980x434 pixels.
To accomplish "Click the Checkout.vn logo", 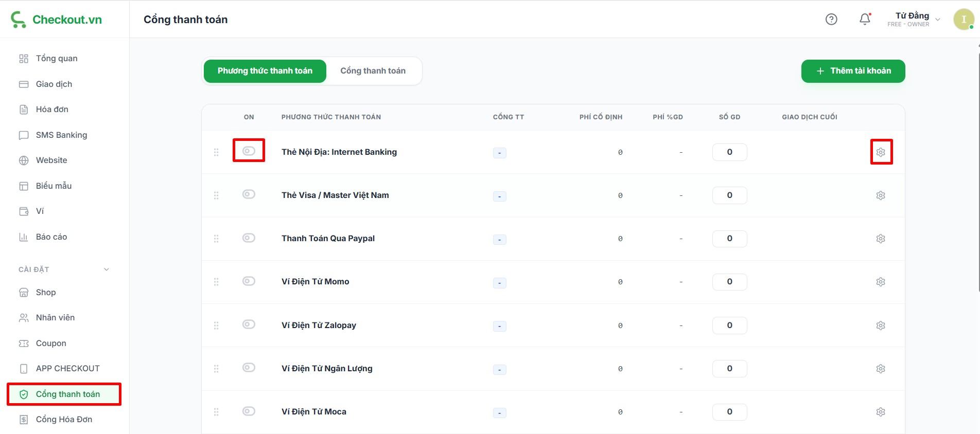I will (57, 20).
